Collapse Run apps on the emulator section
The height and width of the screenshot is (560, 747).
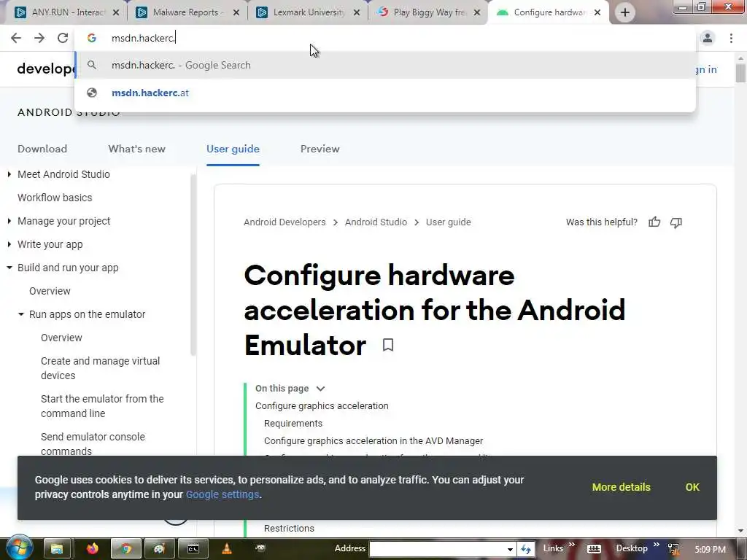21,314
